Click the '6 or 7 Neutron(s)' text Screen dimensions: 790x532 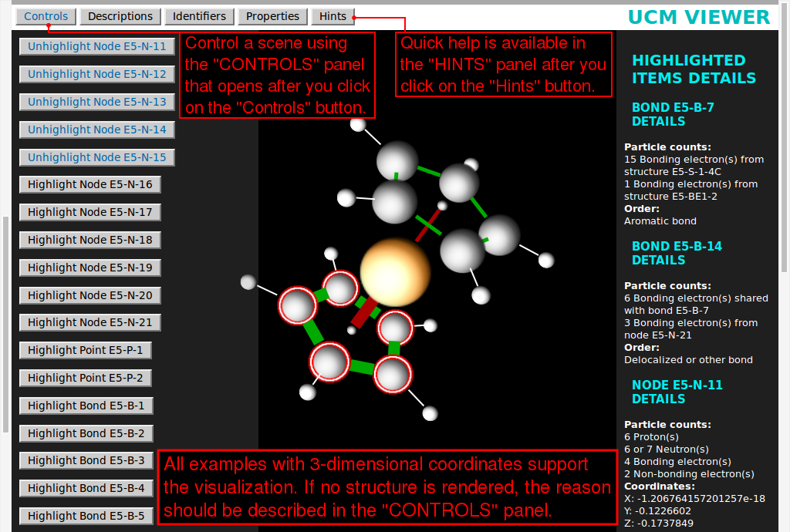pyautogui.click(x=666, y=450)
